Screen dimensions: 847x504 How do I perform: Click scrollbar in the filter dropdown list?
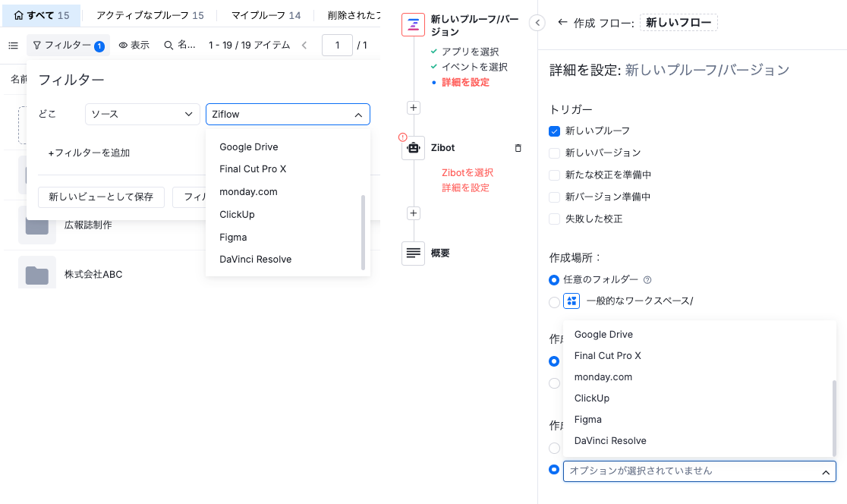(x=363, y=232)
